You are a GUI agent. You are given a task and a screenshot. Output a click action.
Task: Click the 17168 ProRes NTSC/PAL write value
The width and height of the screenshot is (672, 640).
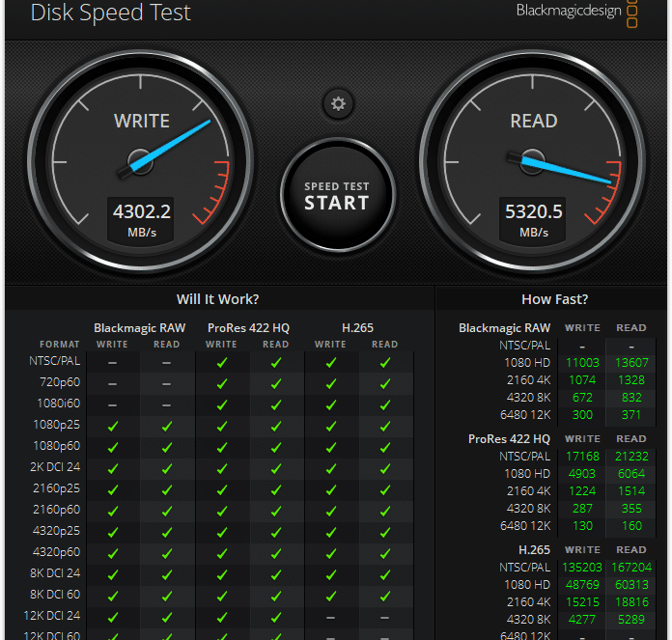pyautogui.click(x=582, y=457)
